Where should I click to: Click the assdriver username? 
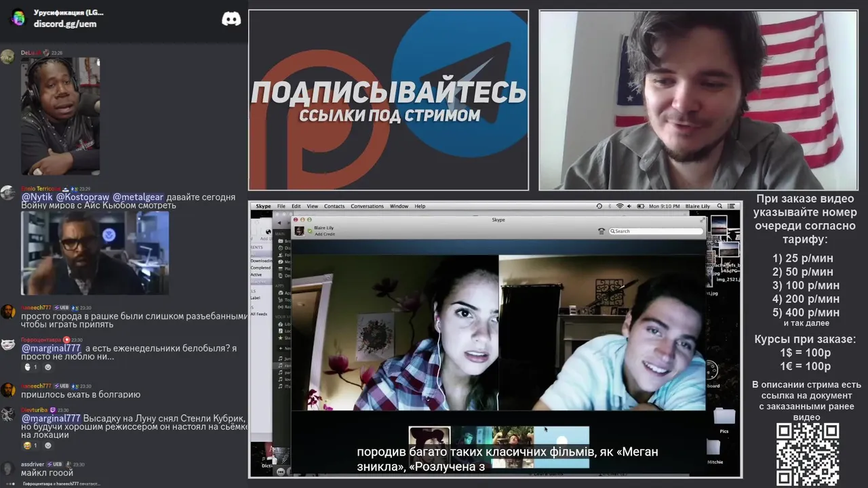coord(33,464)
